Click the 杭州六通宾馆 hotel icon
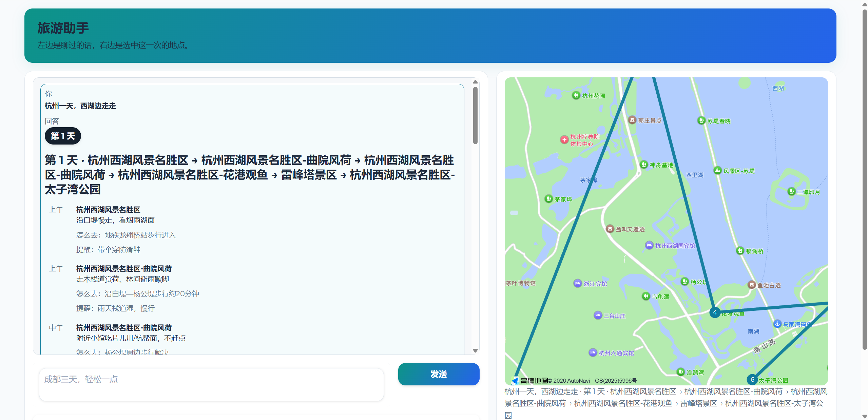 point(593,352)
